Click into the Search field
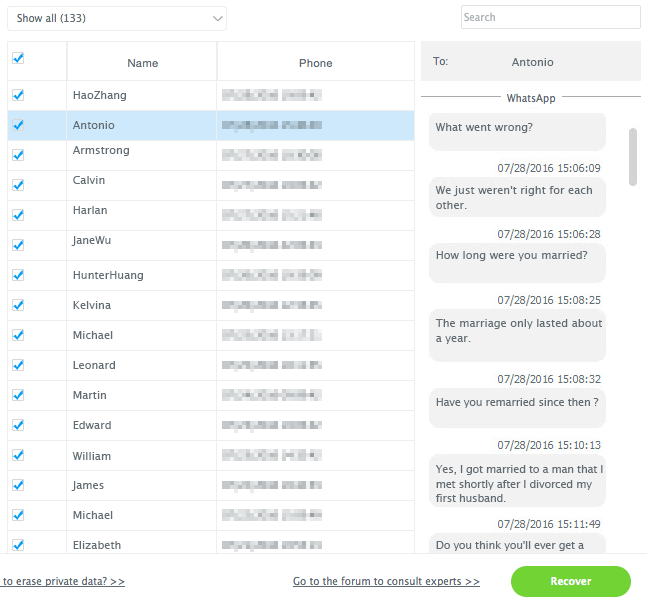The image size is (647, 600). (x=550, y=17)
